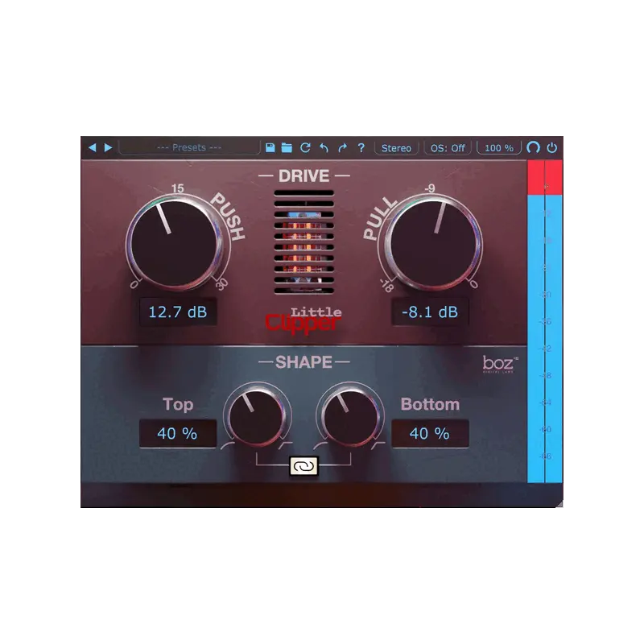
Task: Click the Top label text
Action: (178, 404)
